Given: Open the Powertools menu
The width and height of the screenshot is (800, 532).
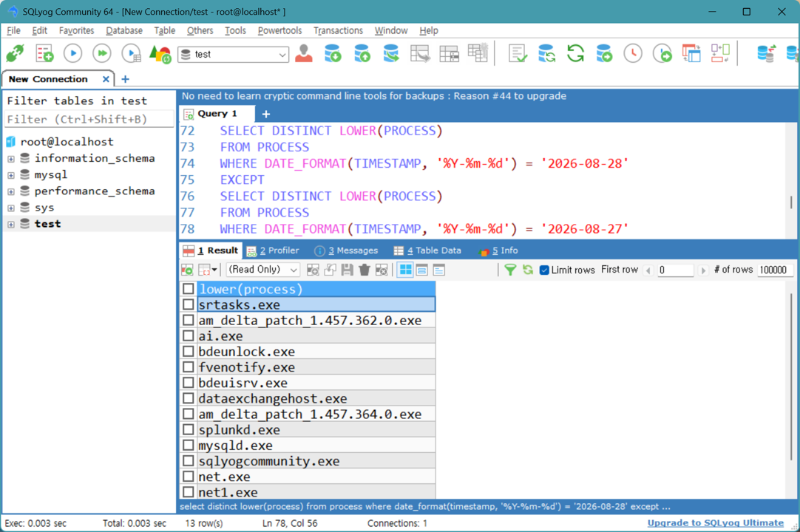Looking at the screenshot, I should [x=279, y=30].
